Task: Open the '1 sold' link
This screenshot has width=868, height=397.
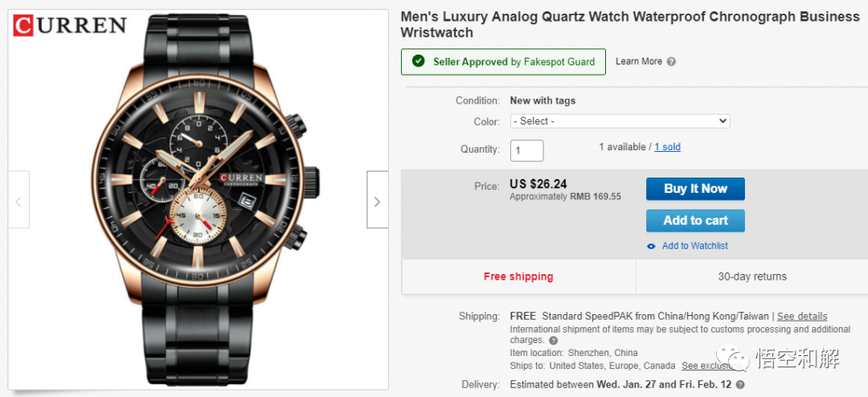Action: (x=667, y=147)
